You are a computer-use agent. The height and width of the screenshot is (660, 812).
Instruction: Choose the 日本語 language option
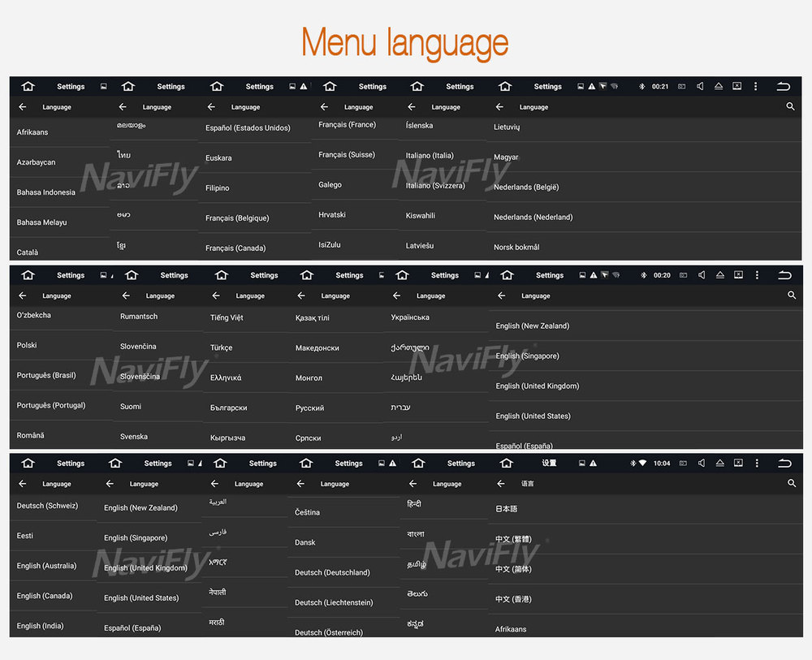pos(507,509)
